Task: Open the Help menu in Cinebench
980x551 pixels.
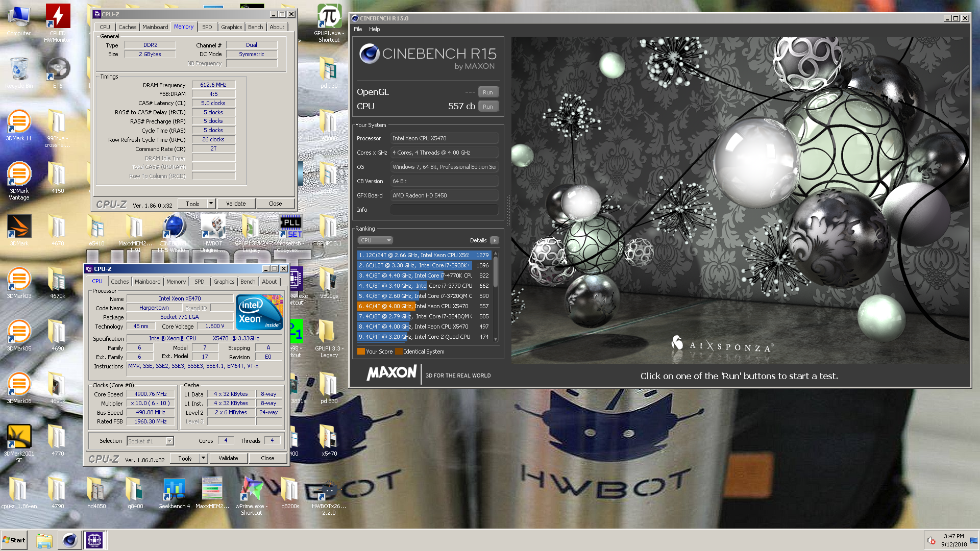Action: coord(375,29)
